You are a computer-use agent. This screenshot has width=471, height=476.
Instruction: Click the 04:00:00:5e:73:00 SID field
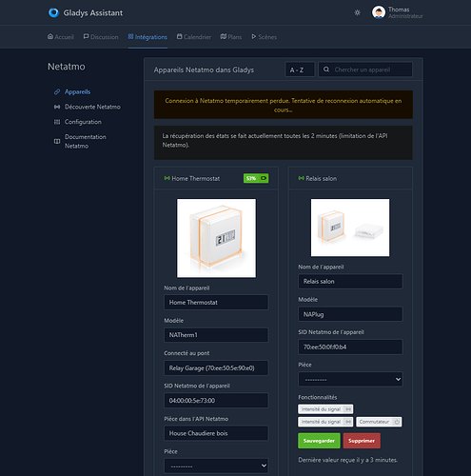click(216, 401)
